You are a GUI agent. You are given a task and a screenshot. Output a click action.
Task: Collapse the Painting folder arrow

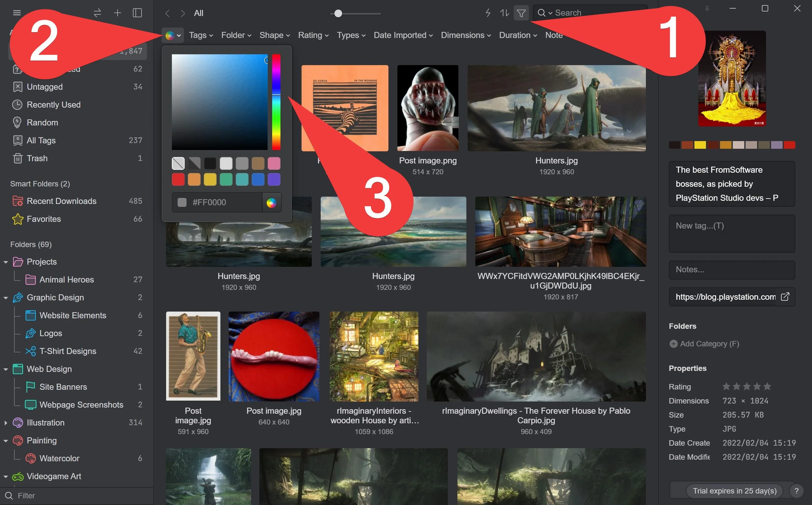(x=6, y=441)
